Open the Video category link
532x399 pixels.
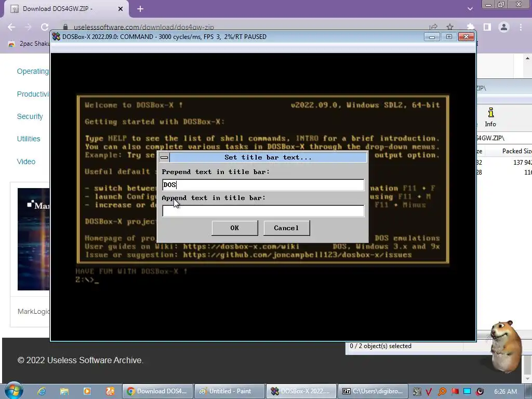tap(26, 162)
